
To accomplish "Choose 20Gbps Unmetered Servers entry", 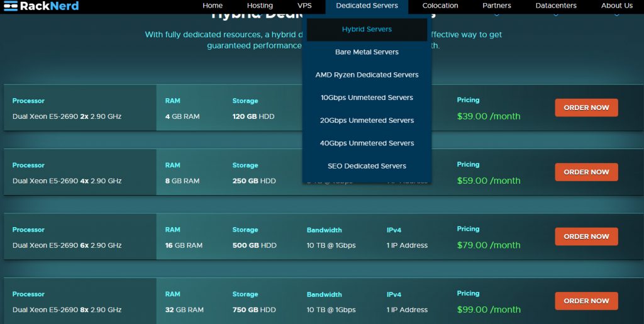I will [367, 120].
